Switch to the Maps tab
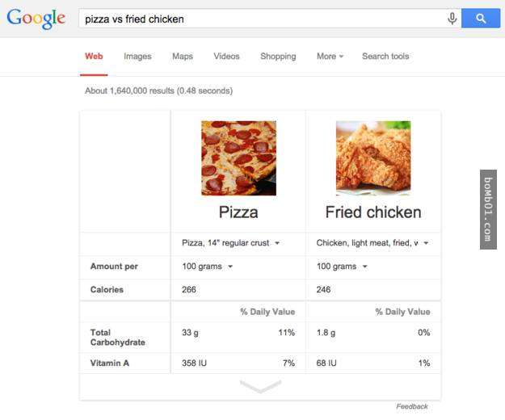 click(183, 57)
